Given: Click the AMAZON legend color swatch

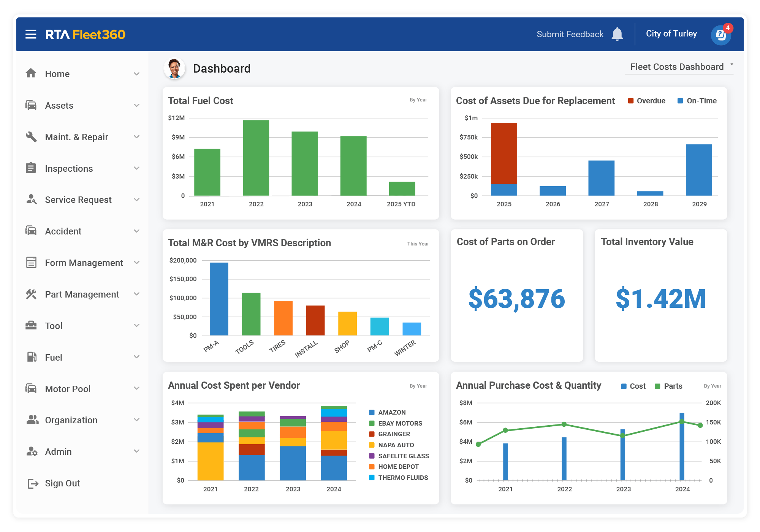Looking at the screenshot, I should [x=372, y=412].
